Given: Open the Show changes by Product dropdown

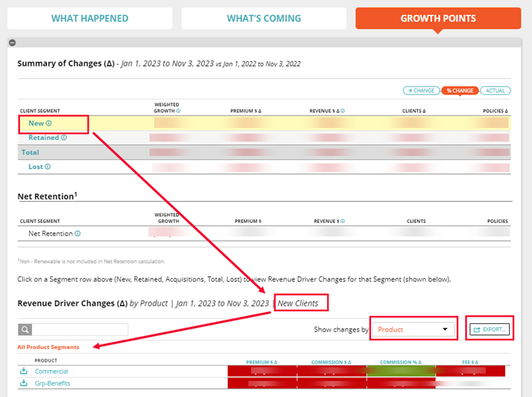Looking at the screenshot, I should (414, 330).
